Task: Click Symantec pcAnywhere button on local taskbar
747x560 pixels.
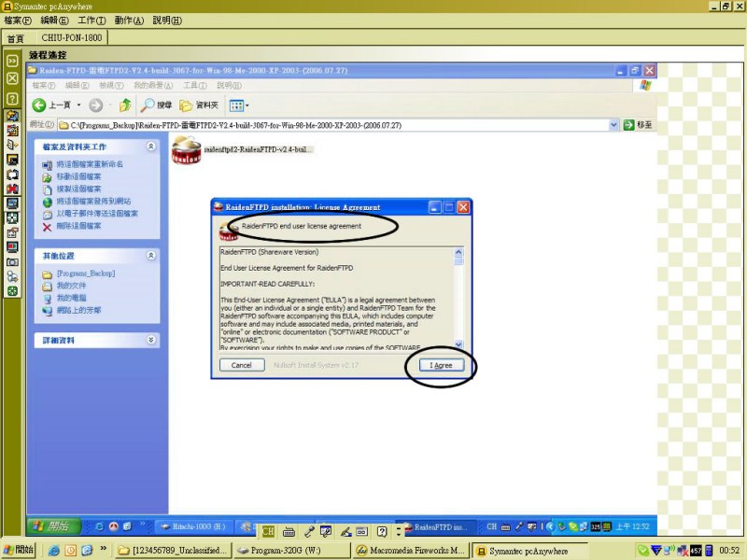Action: point(529,551)
